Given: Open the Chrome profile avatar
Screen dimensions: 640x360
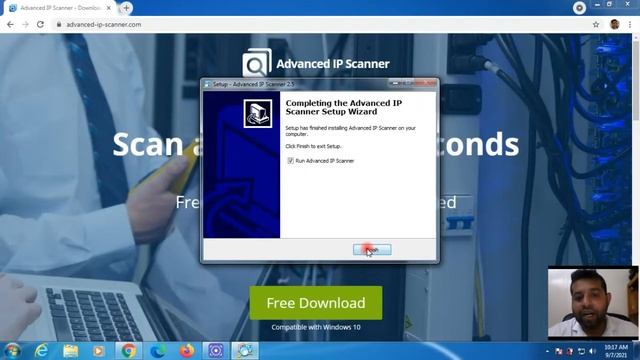Looking at the screenshot, I should click(x=615, y=24).
